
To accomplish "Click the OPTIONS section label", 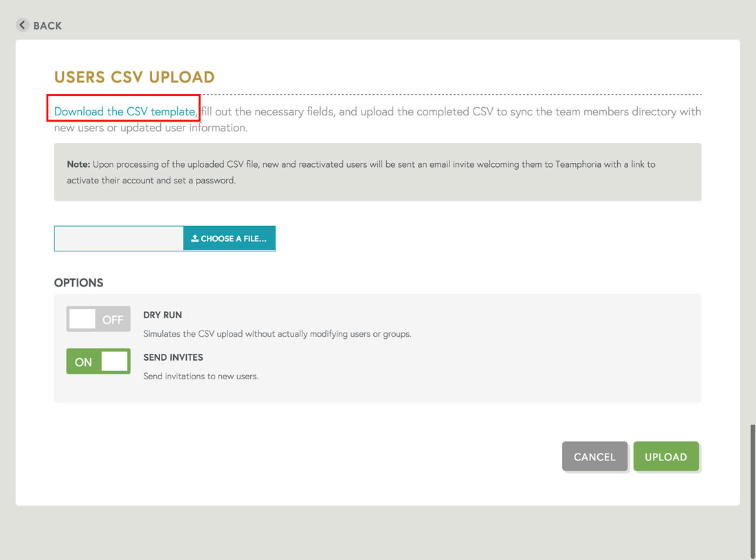I will 78,282.
